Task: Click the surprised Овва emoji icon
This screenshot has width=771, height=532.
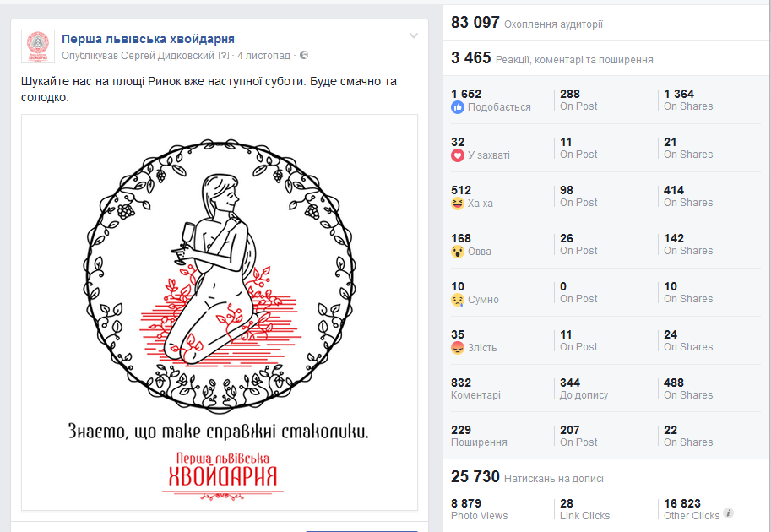Action: click(458, 252)
